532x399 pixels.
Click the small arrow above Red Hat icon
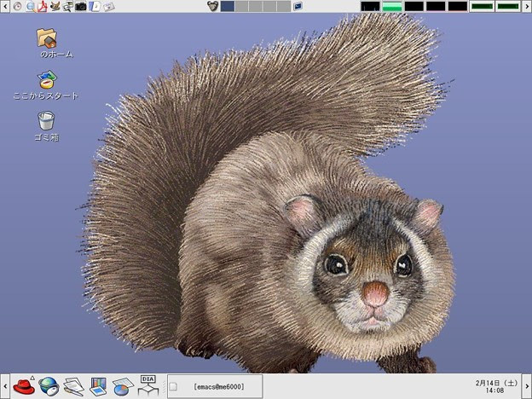click(x=32, y=378)
